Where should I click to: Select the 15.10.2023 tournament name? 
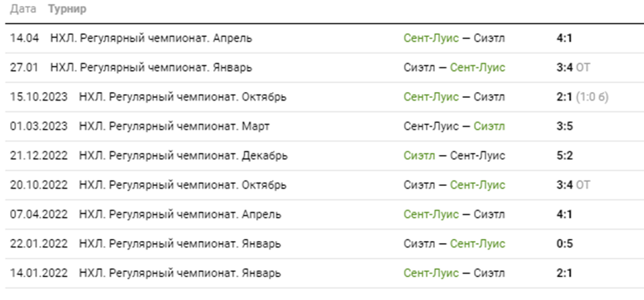click(182, 97)
